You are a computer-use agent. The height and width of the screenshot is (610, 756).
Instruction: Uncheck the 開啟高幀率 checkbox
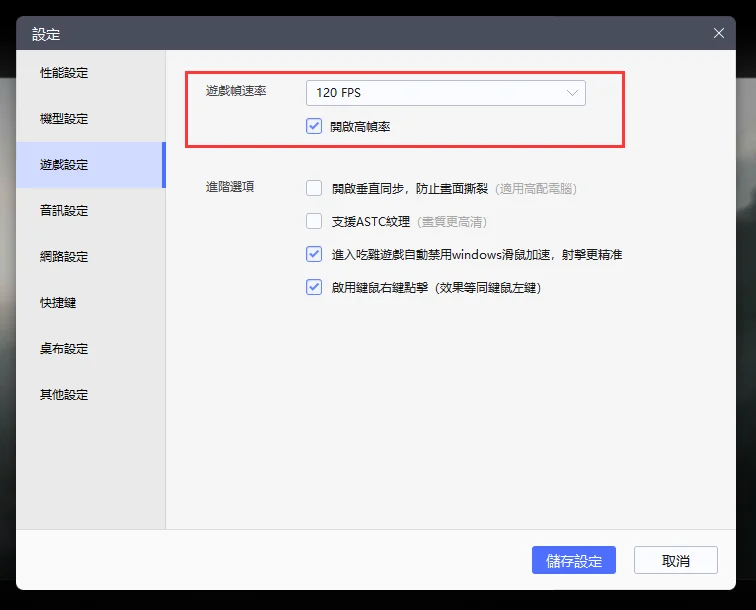[x=314, y=126]
